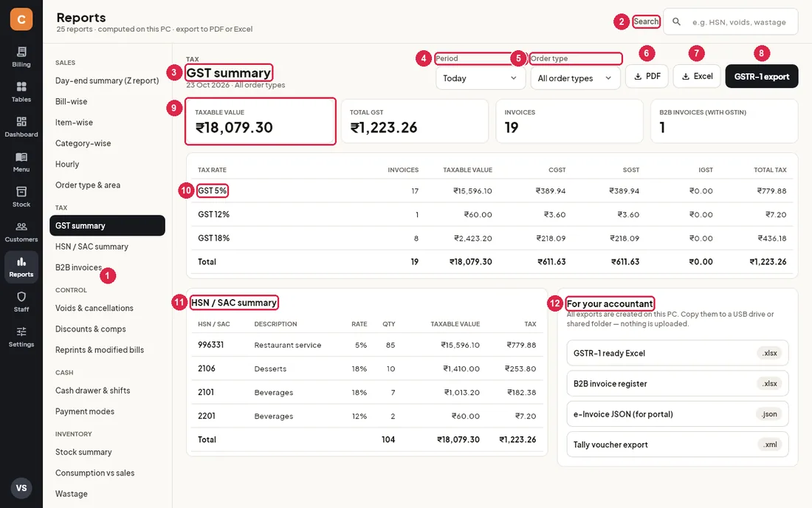Open Order type & area report
812x508 pixels.
click(107, 185)
